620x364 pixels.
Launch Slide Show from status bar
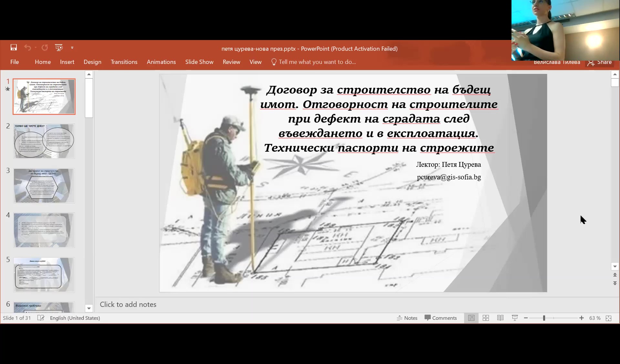[x=515, y=318]
